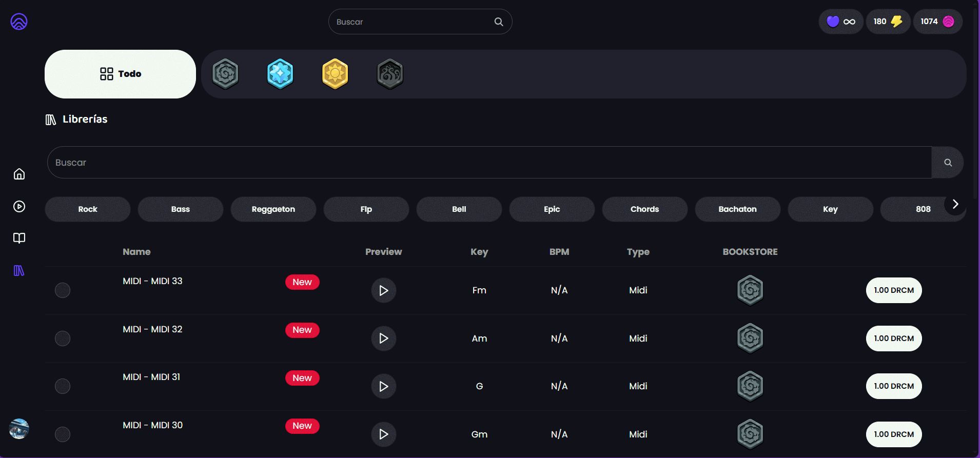
Task: Open the open-book icon in sidebar
Action: [x=19, y=238]
